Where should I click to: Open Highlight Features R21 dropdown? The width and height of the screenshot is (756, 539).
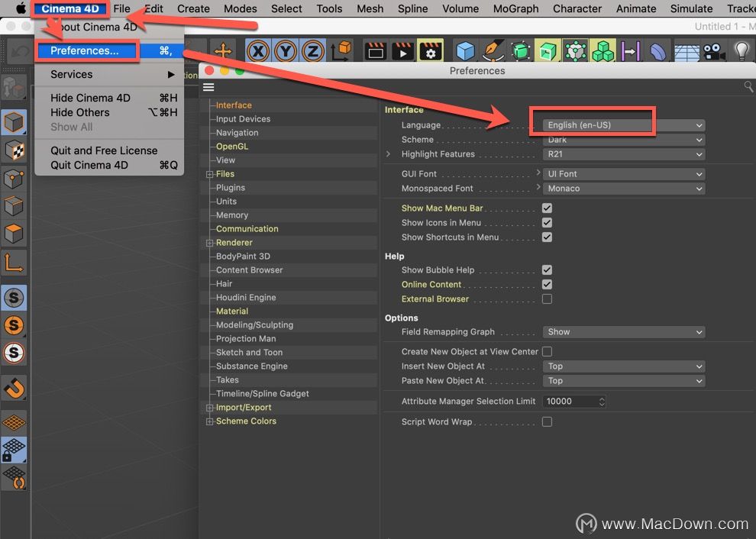point(624,153)
